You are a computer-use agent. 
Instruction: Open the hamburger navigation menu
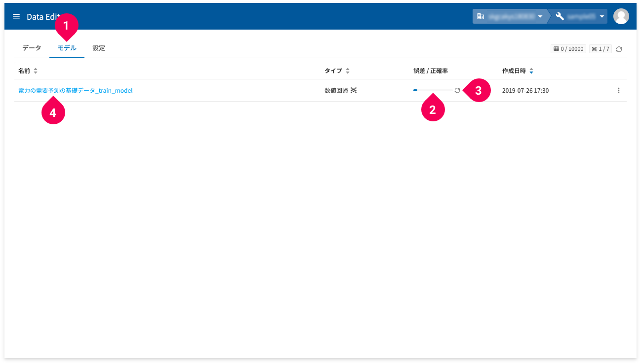click(16, 16)
